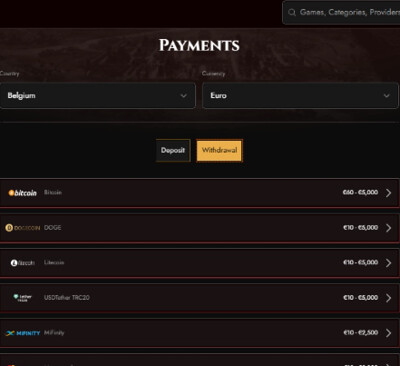Viewport: 400px width, 366px height.
Task: Expand the MiFinity row chevron
Action: click(x=388, y=333)
